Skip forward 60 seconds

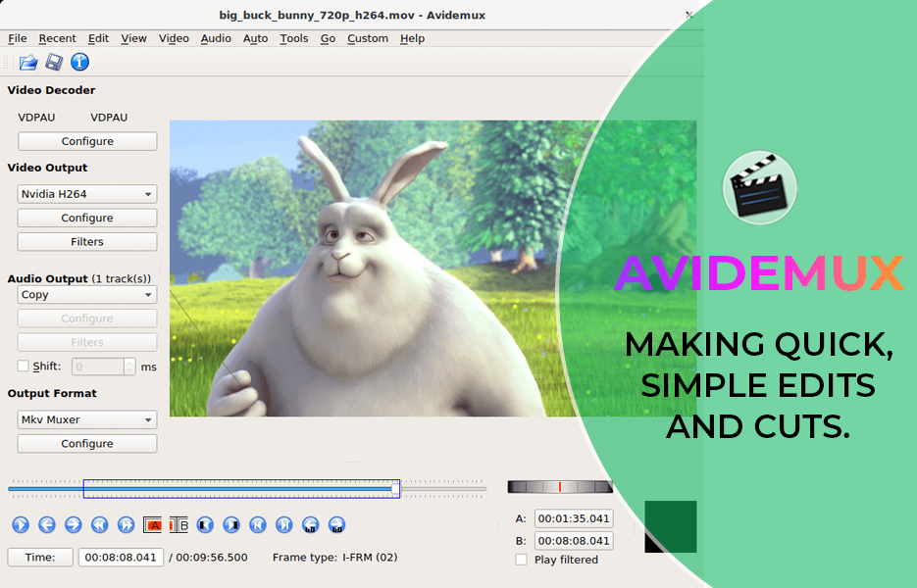(x=336, y=525)
